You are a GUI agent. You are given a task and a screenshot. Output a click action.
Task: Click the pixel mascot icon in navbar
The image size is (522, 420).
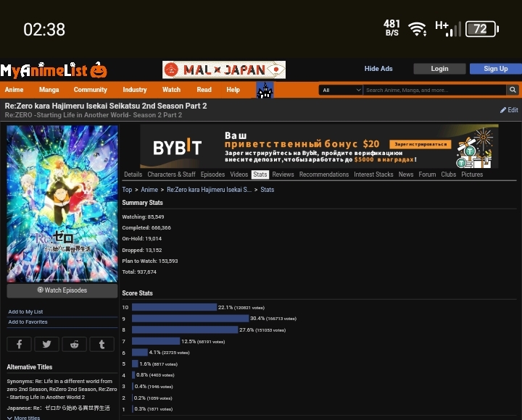(x=265, y=91)
